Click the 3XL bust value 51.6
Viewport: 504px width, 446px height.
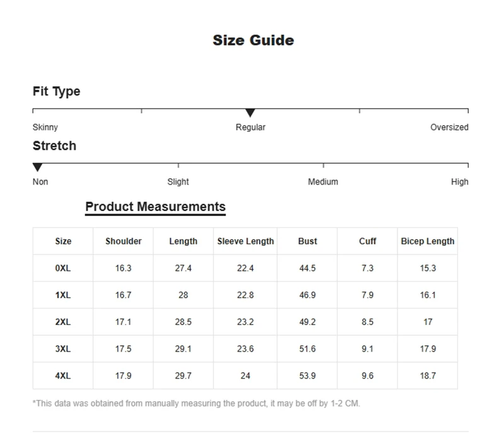point(307,349)
